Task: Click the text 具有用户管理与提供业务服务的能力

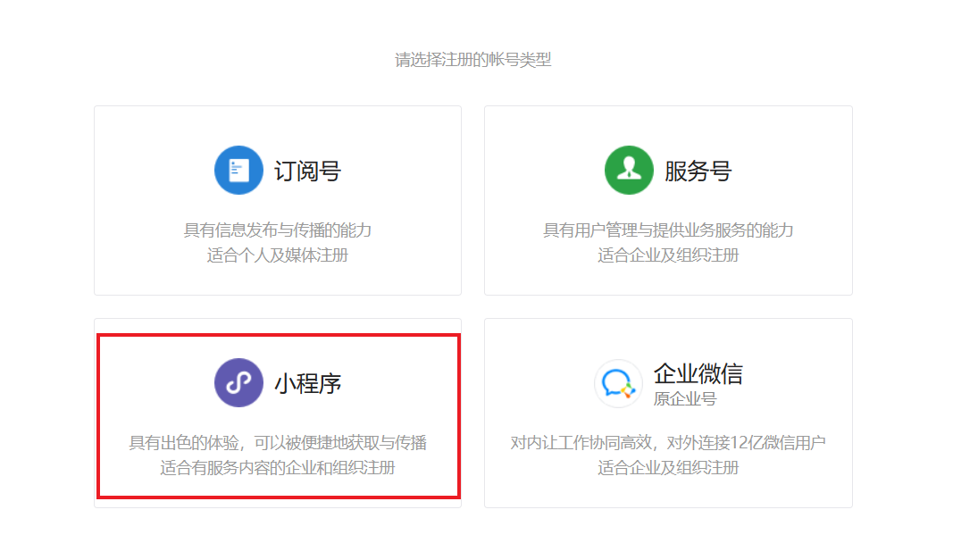Action: (x=668, y=230)
